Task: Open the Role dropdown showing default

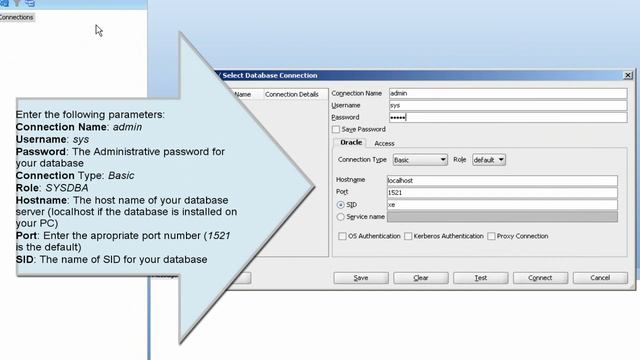Action: (x=489, y=160)
